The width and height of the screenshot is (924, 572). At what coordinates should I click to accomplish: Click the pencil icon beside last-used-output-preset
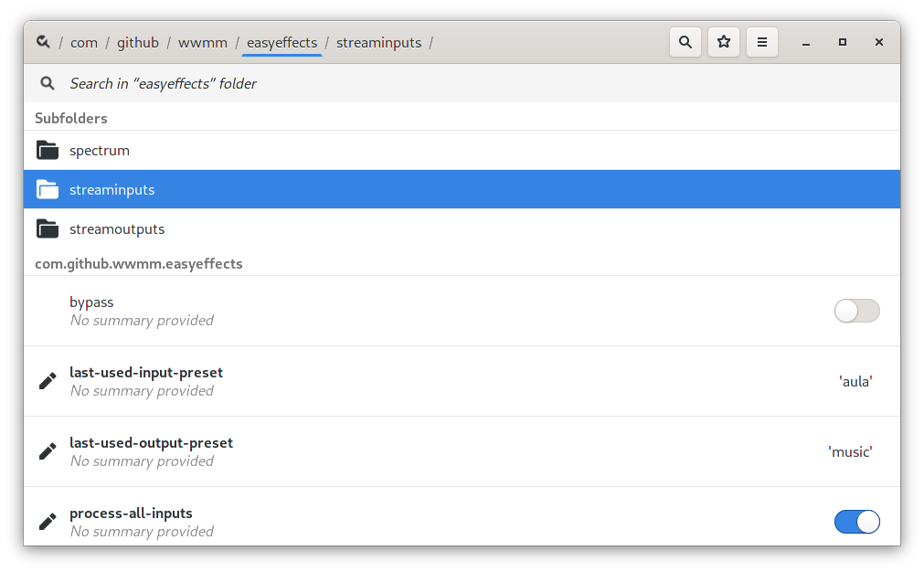[x=47, y=450]
